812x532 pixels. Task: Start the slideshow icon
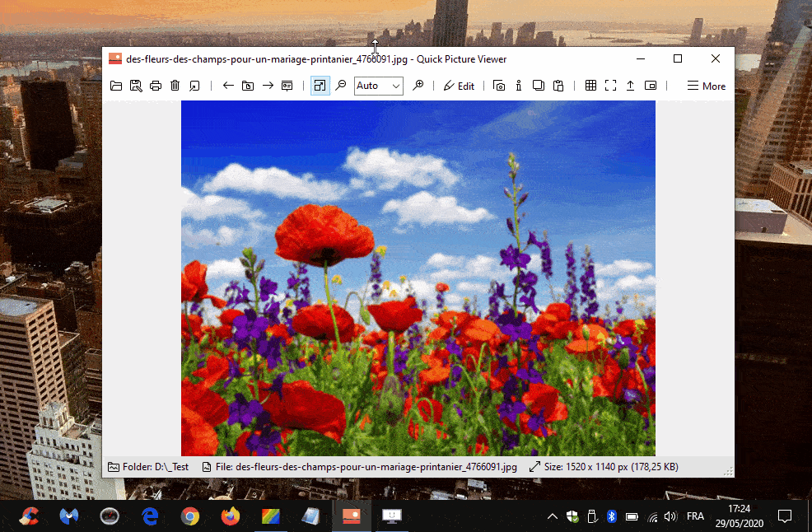pos(287,86)
